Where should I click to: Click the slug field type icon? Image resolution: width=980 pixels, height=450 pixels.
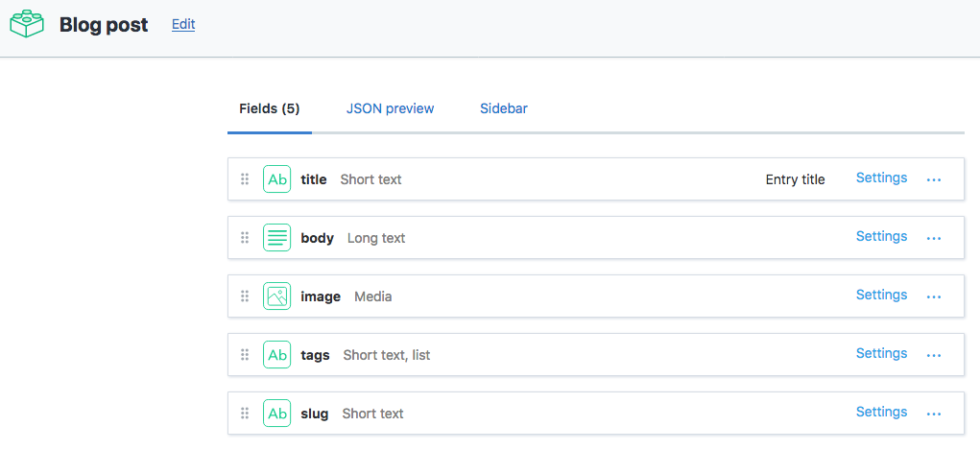(x=277, y=414)
